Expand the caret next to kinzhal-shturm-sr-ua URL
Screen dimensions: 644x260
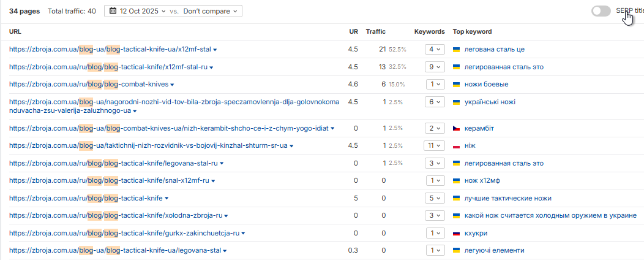(291, 146)
